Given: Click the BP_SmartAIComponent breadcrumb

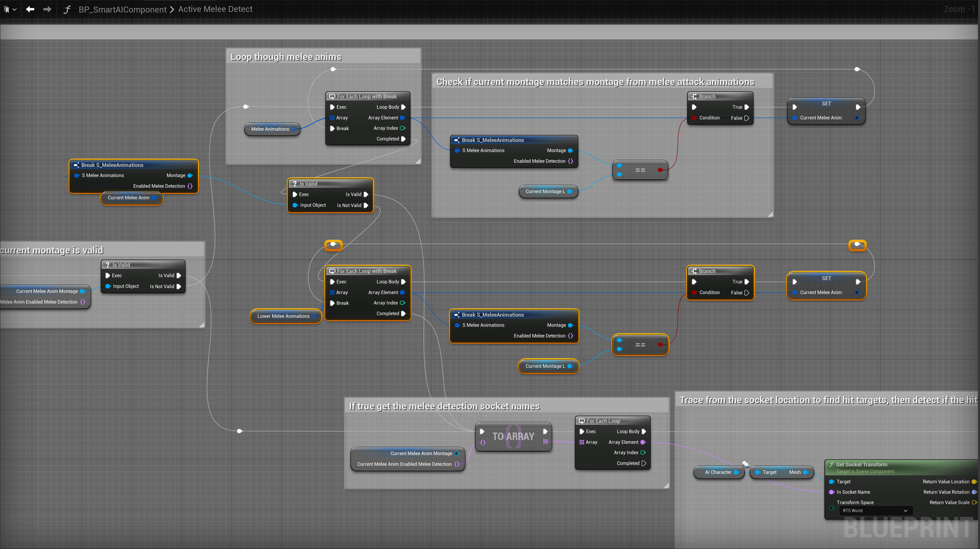Looking at the screenshot, I should (x=122, y=9).
